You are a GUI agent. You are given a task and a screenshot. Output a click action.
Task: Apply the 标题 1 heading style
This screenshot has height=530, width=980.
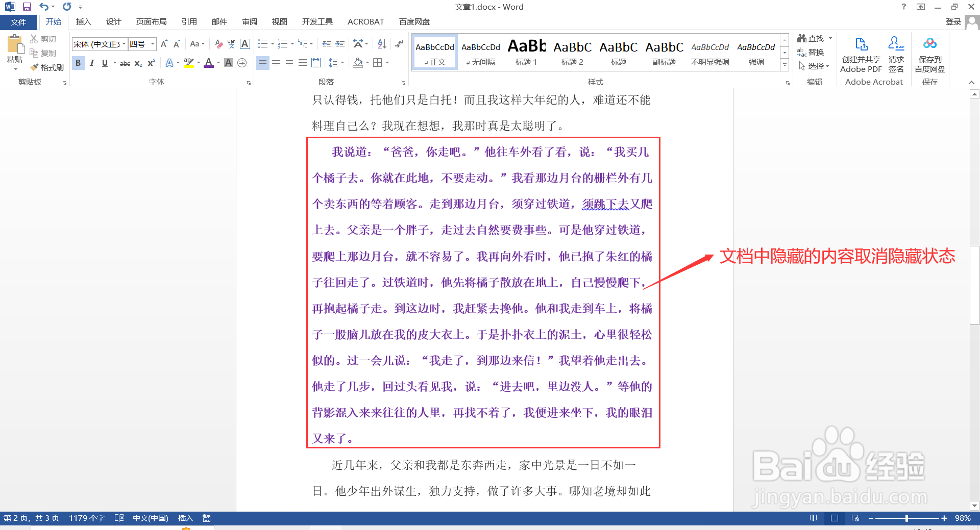(526, 53)
